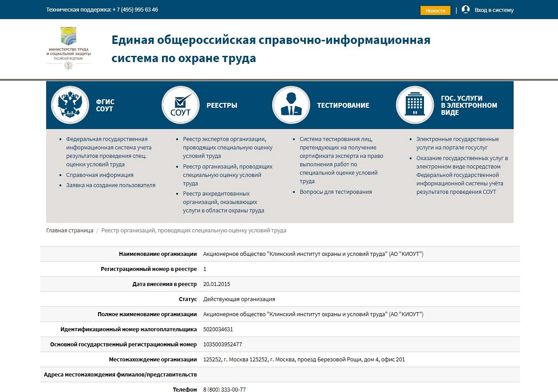
Task: Click Заявка на создание пользователя
Action: [111, 185]
